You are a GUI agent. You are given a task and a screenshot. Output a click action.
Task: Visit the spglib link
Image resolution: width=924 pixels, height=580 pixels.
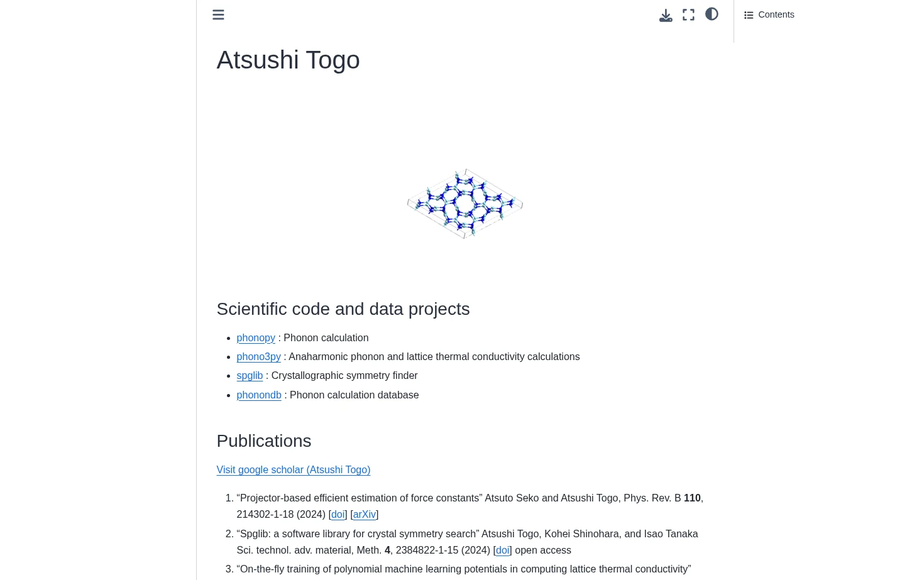tap(250, 375)
